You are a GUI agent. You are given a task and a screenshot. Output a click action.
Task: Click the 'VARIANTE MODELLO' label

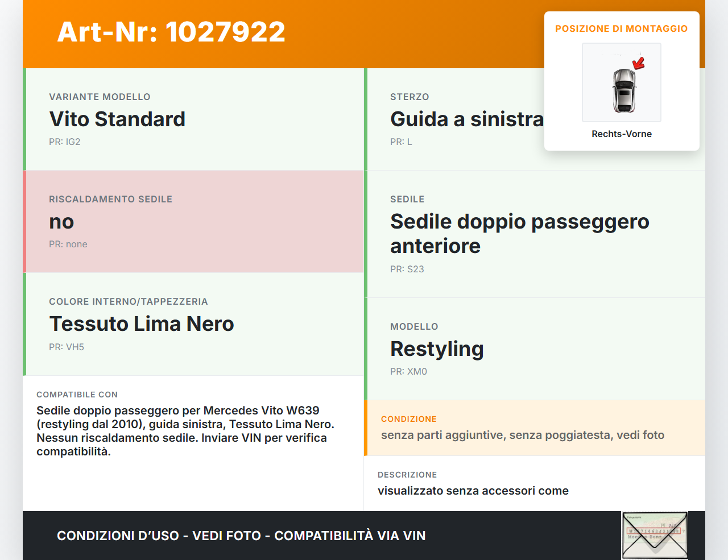click(x=100, y=97)
